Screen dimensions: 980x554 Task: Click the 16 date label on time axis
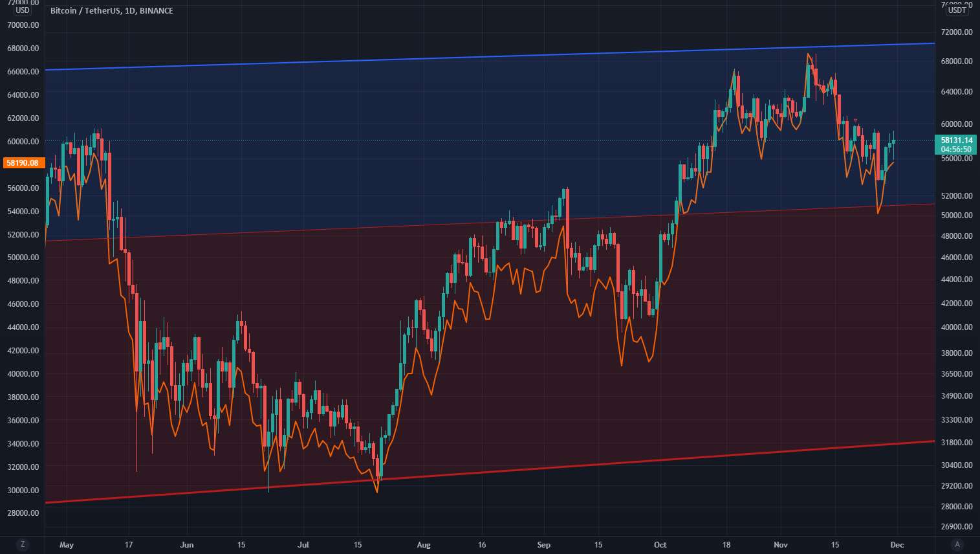(482, 545)
